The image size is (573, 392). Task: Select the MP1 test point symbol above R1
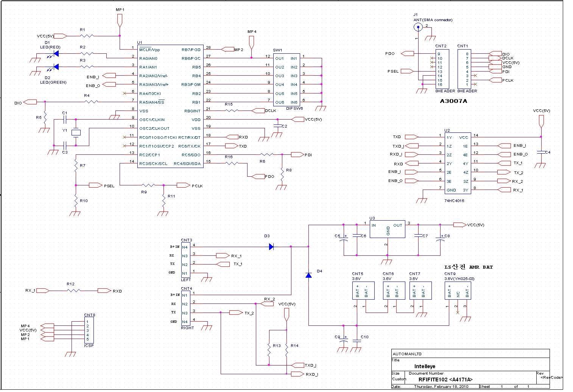[120, 21]
